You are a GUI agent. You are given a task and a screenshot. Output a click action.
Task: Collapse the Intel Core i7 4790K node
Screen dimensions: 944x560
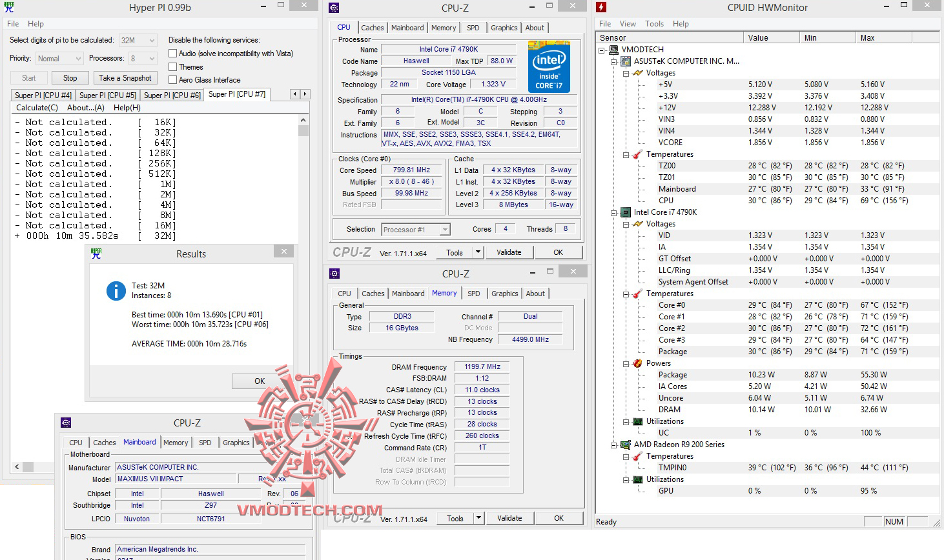tap(614, 212)
